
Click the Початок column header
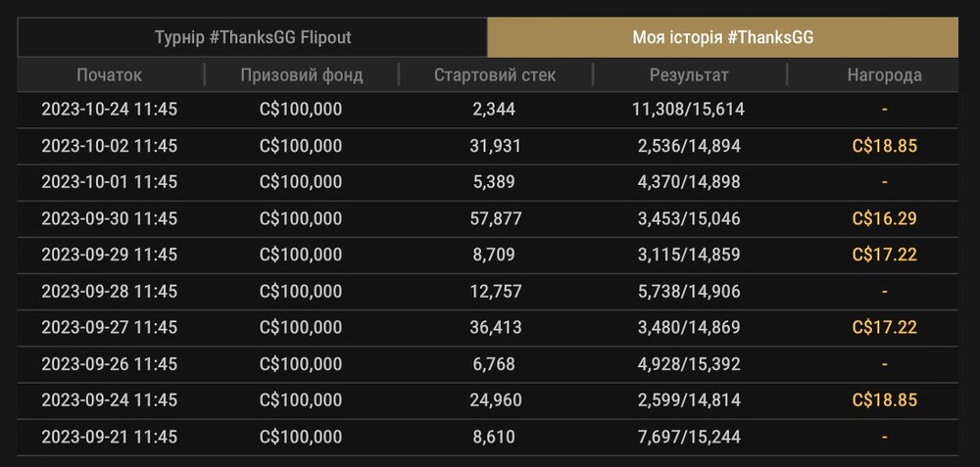pos(110,75)
